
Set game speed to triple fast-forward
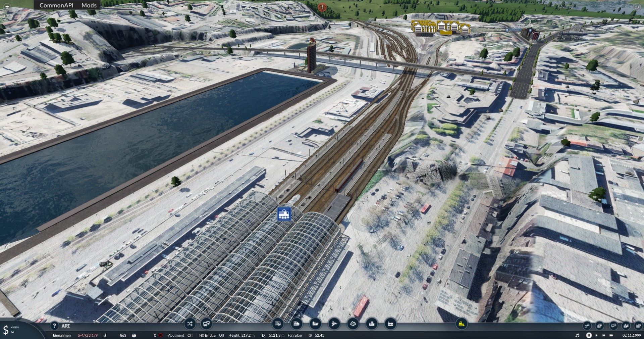coord(611,335)
